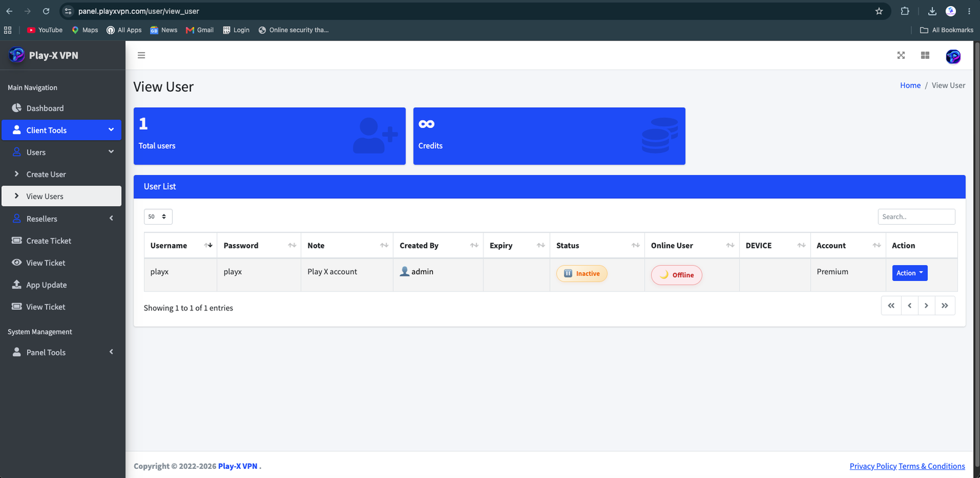Screen dimensions: 980x478
Task: Sort table by DEVICE column
Action: (x=775, y=245)
